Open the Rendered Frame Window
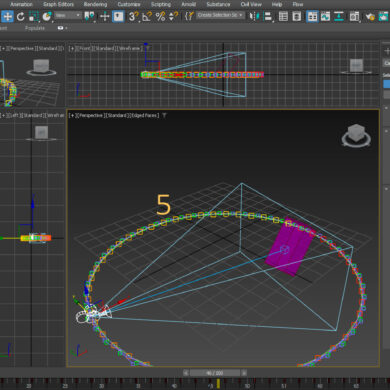The height and width of the screenshot is (390, 390). click(x=383, y=16)
